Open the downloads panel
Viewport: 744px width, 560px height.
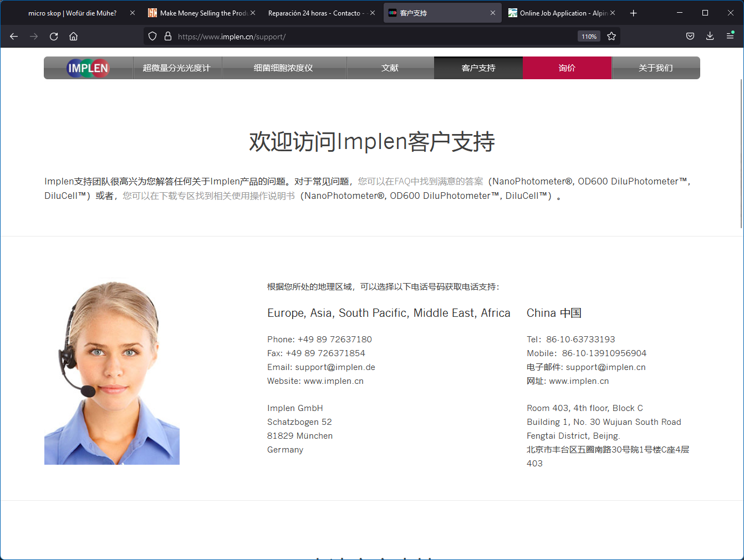(710, 37)
